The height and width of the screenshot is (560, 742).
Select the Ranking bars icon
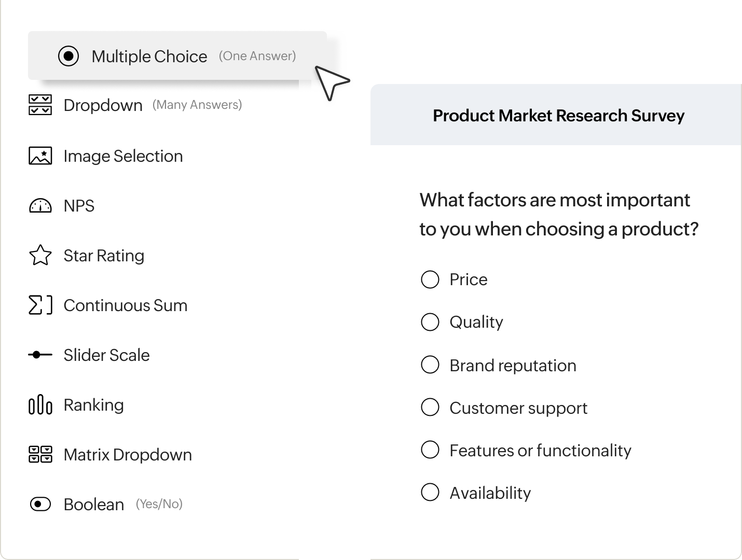(40, 405)
